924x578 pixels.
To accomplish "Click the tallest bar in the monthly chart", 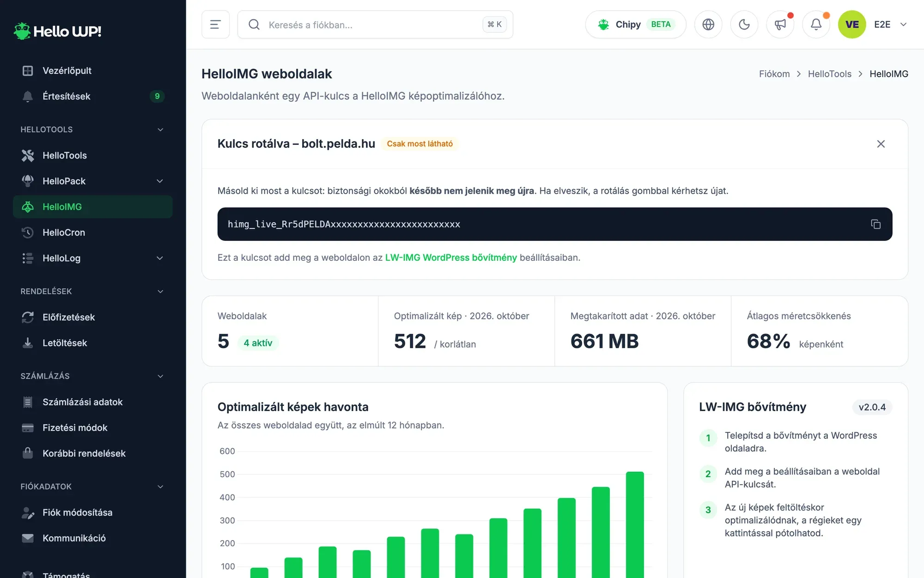I will click(x=635, y=524).
